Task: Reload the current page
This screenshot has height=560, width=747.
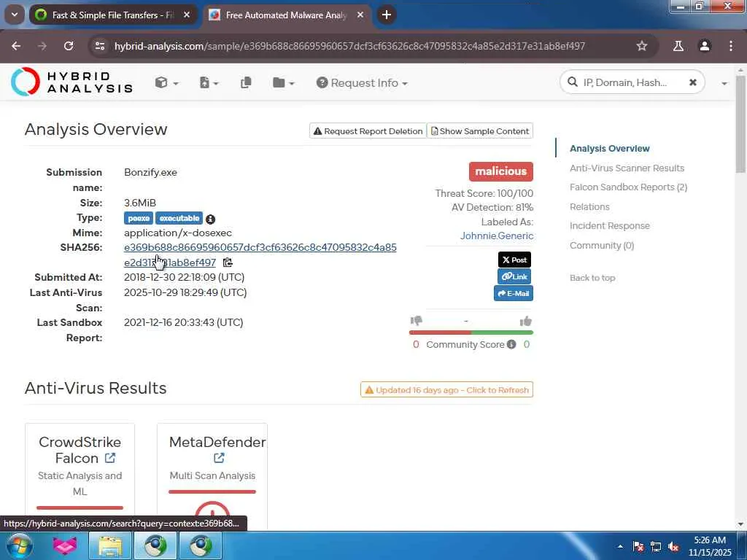Action: click(x=69, y=46)
